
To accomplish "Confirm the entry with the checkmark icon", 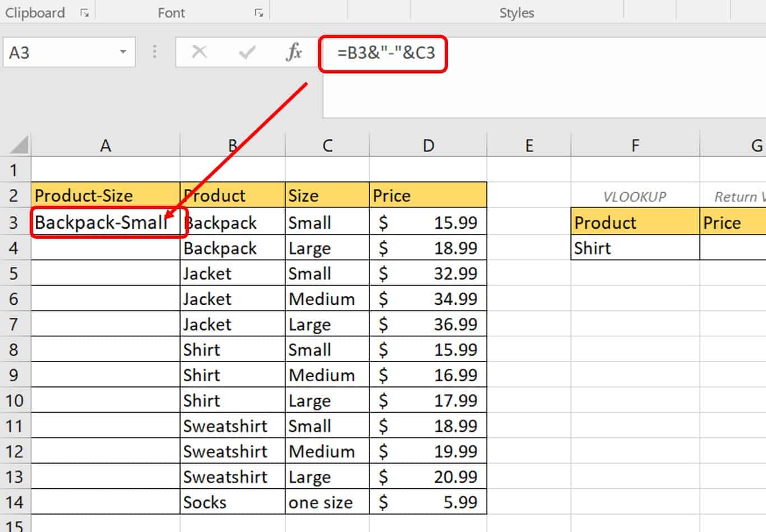I will pyautogui.click(x=247, y=52).
